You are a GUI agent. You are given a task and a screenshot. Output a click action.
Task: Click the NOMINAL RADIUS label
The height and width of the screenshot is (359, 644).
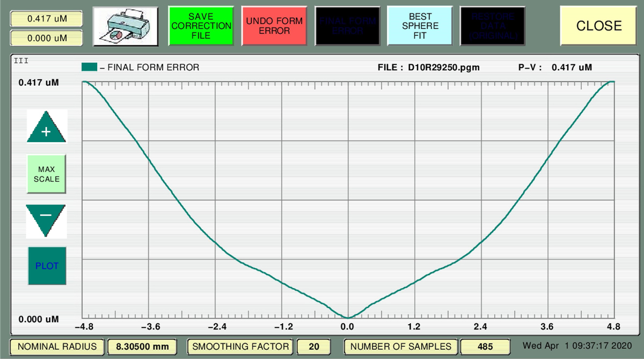pyautogui.click(x=57, y=347)
